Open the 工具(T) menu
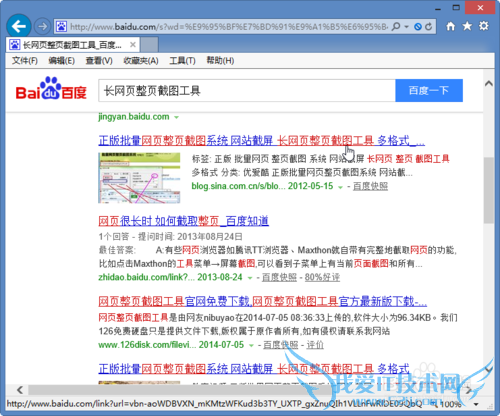 click(182, 61)
